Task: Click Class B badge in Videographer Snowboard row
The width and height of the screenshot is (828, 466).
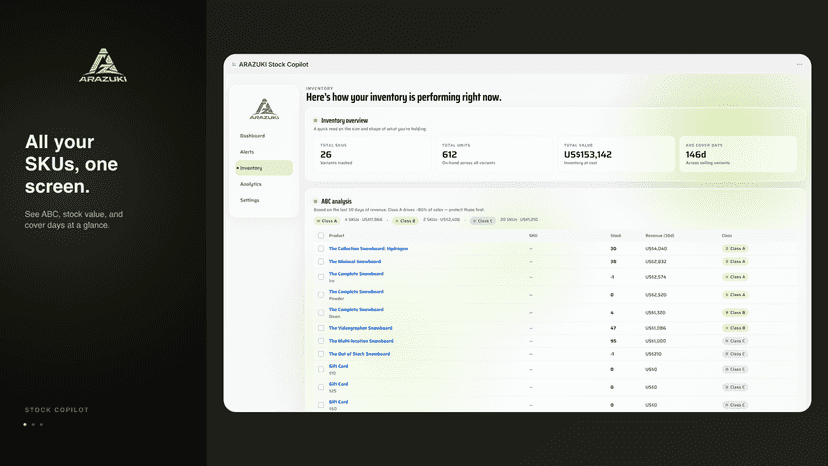Action: tap(735, 328)
